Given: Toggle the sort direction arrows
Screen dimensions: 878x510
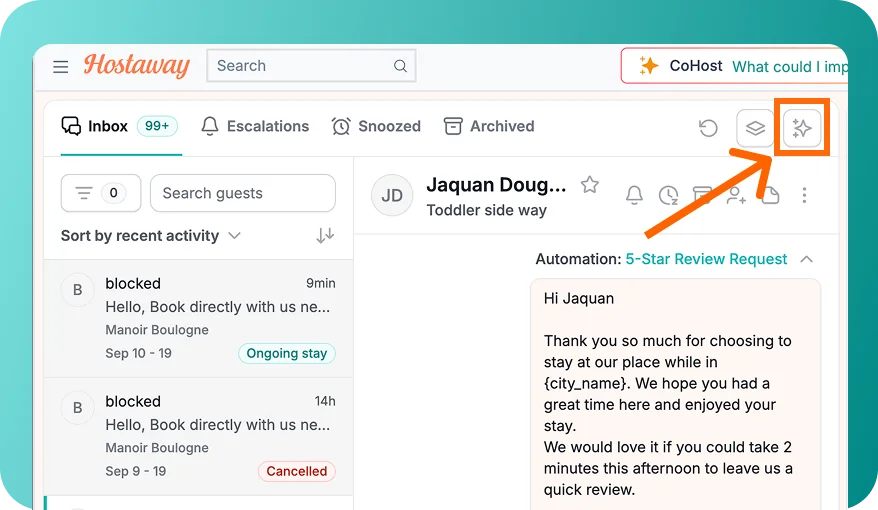Looking at the screenshot, I should click(325, 235).
